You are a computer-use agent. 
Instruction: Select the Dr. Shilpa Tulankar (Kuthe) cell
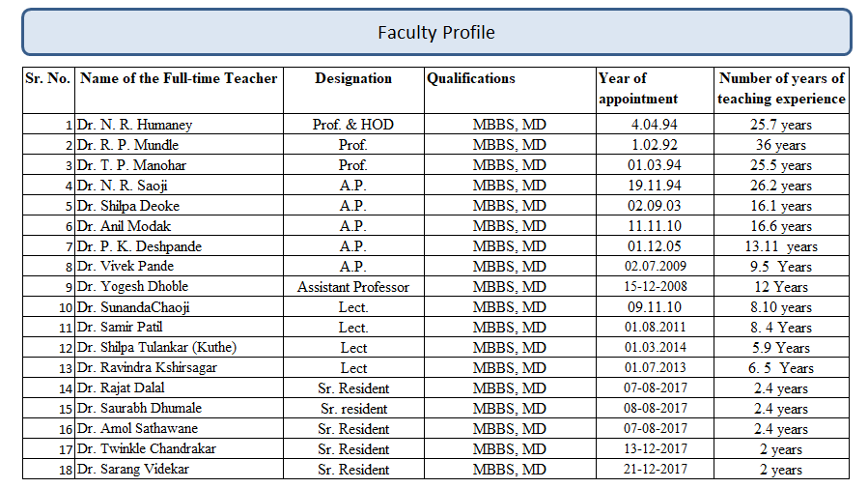click(179, 347)
